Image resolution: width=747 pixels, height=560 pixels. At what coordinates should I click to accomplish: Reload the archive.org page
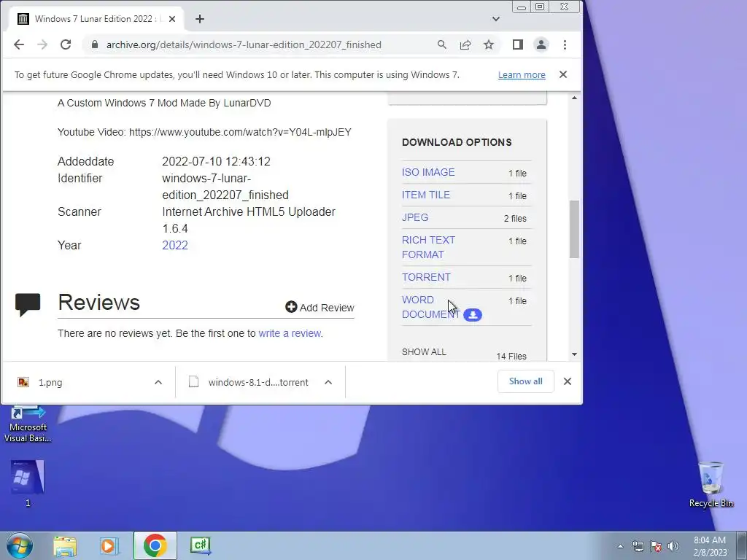pyautogui.click(x=66, y=44)
